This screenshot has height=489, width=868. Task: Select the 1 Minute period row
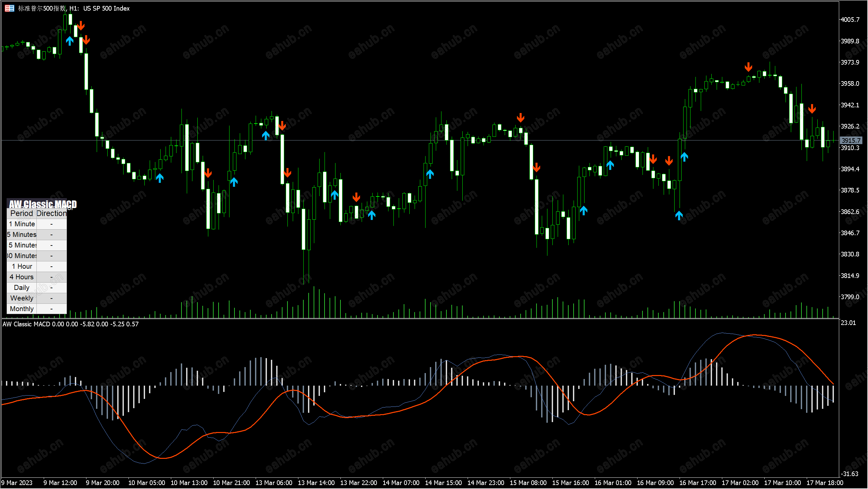22,224
